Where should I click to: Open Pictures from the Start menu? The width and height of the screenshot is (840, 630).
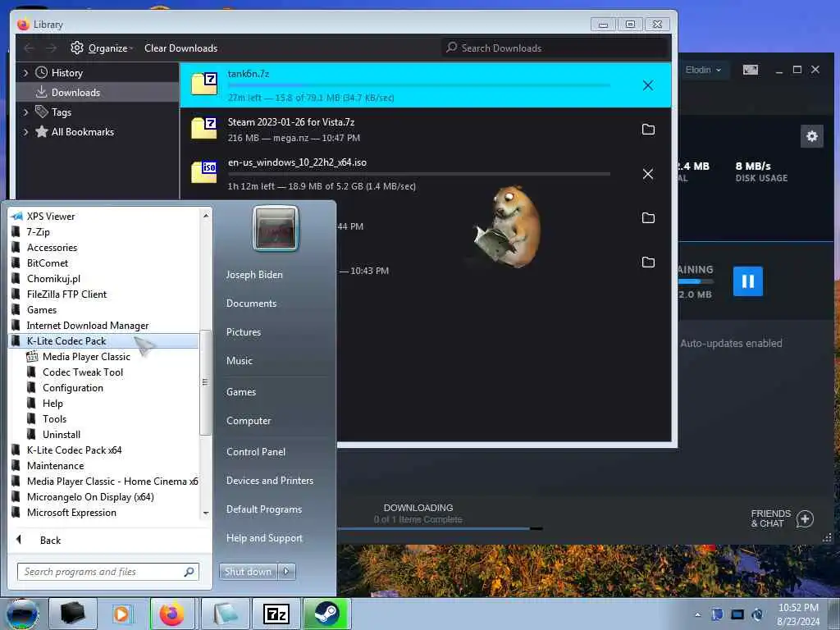pos(243,332)
